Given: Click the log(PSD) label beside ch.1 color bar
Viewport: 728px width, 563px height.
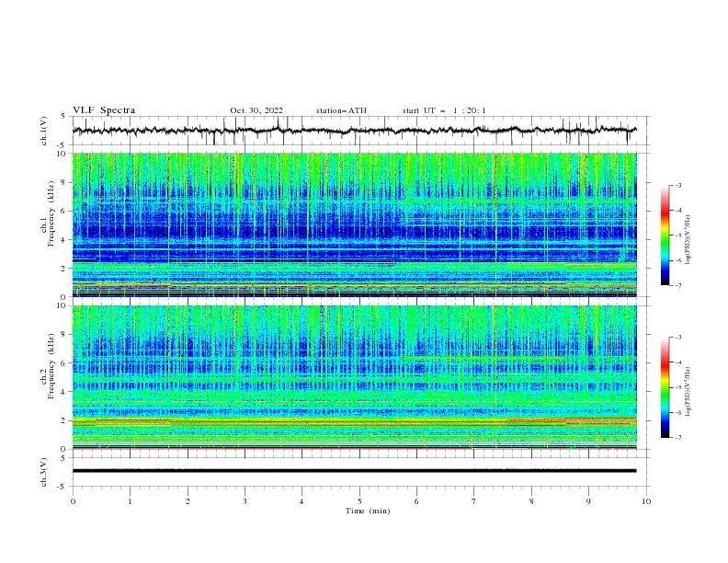Looking at the screenshot, I should (x=688, y=240).
